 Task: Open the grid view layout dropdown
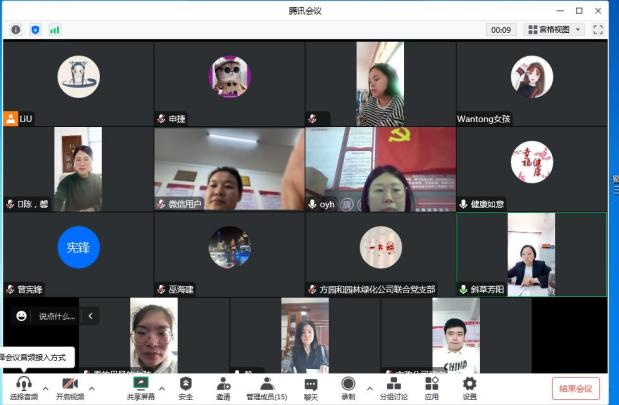[554, 30]
